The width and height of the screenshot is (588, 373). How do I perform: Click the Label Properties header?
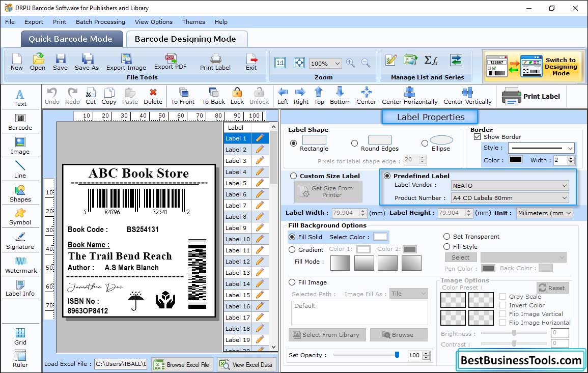click(430, 117)
